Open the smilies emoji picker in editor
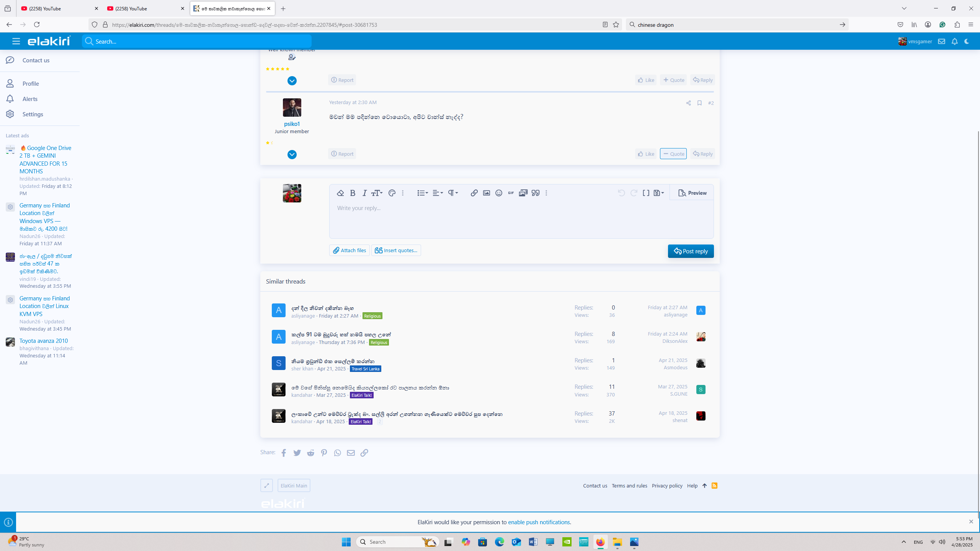Image resolution: width=980 pixels, height=551 pixels. click(x=498, y=193)
